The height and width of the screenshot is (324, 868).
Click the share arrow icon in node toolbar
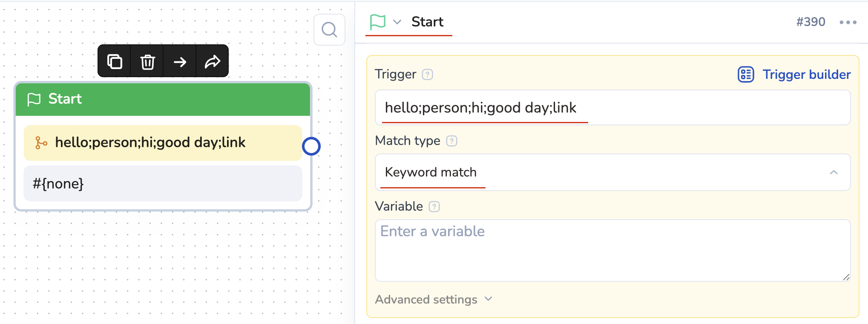coord(212,62)
